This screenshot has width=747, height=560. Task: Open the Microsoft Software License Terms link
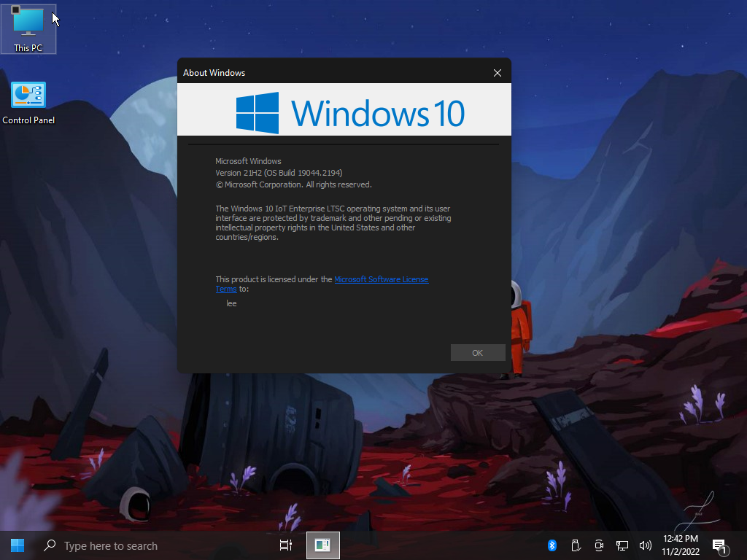[381, 279]
